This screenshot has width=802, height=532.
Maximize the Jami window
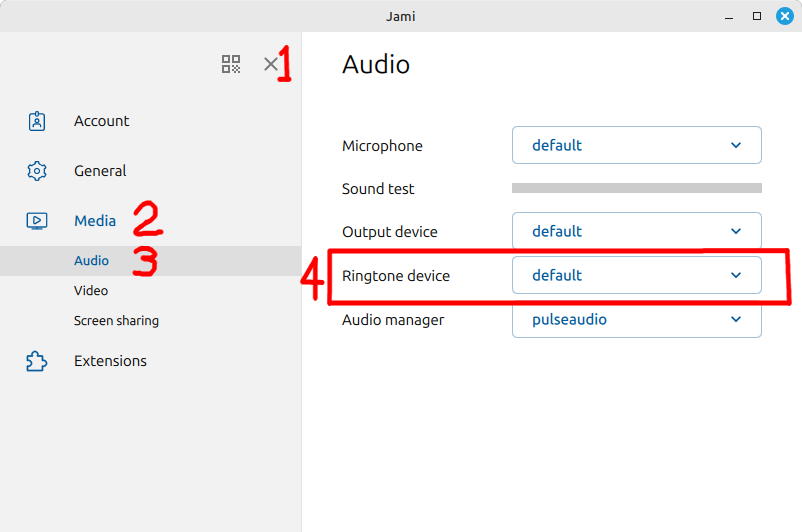point(757,16)
